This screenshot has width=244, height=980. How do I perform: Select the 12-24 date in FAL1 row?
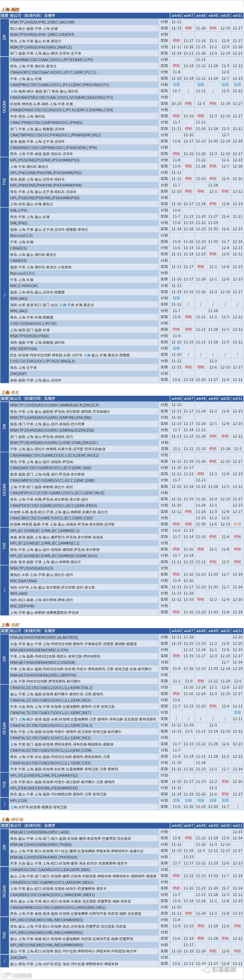click(x=201, y=694)
